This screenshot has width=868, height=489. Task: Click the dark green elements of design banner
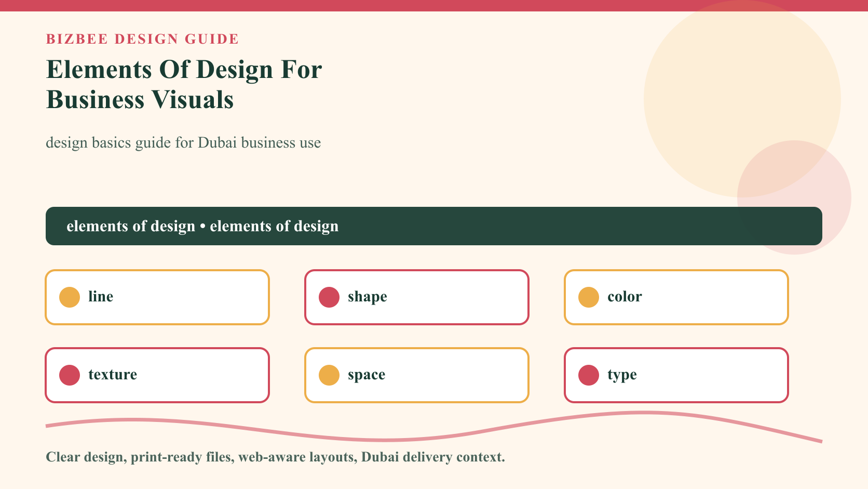tap(434, 226)
